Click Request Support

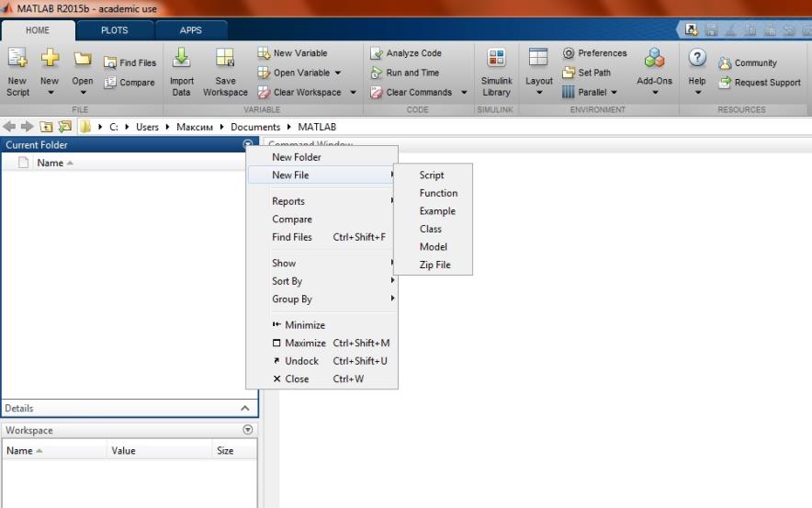[760, 83]
